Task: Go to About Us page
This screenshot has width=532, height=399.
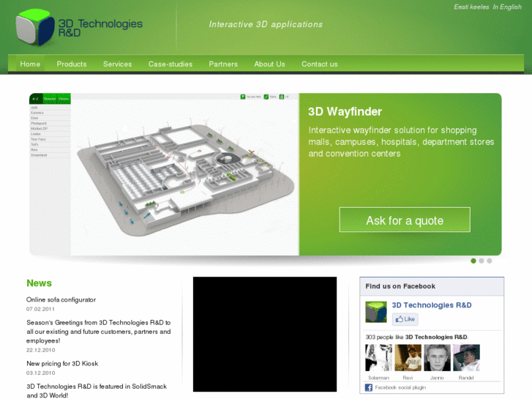Action: pyautogui.click(x=270, y=64)
